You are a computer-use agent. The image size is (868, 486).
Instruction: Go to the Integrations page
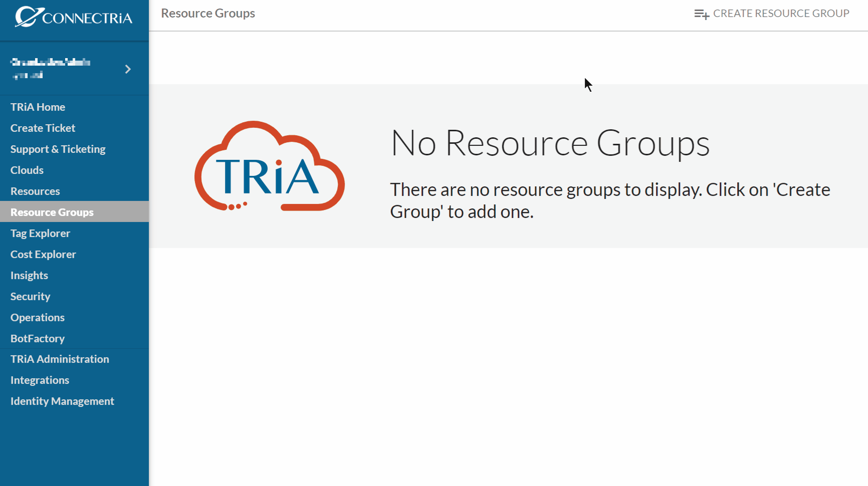(x=74, y=380)
